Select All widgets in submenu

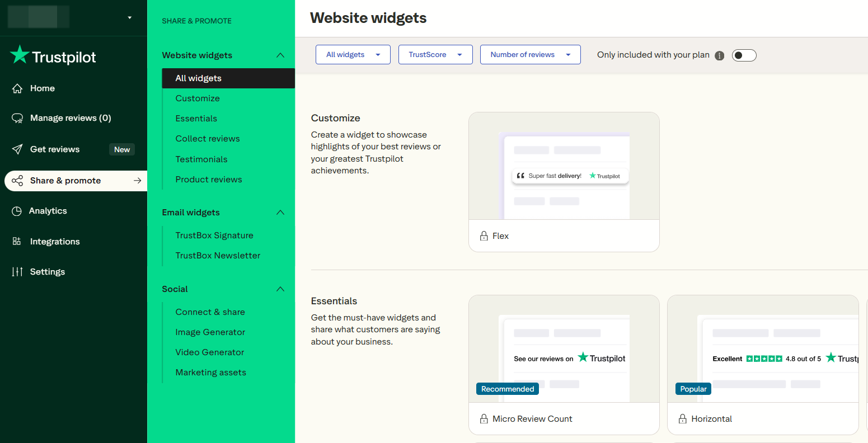point(228,78)
